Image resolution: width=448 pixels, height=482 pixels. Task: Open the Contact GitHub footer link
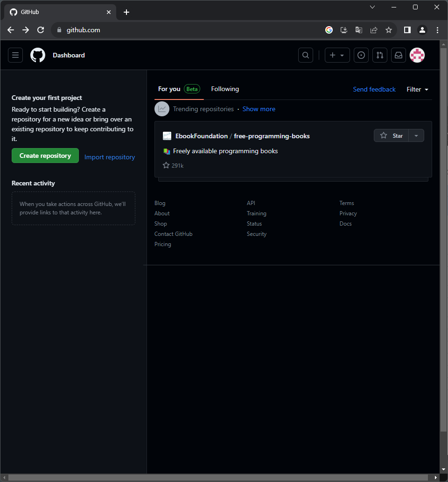174,234
